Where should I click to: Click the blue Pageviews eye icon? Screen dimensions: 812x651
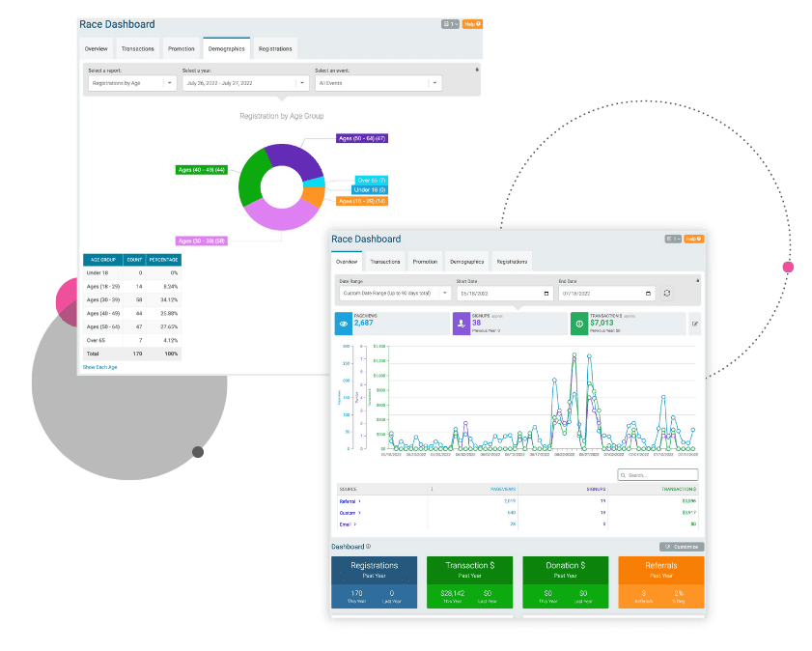(344, 324)
